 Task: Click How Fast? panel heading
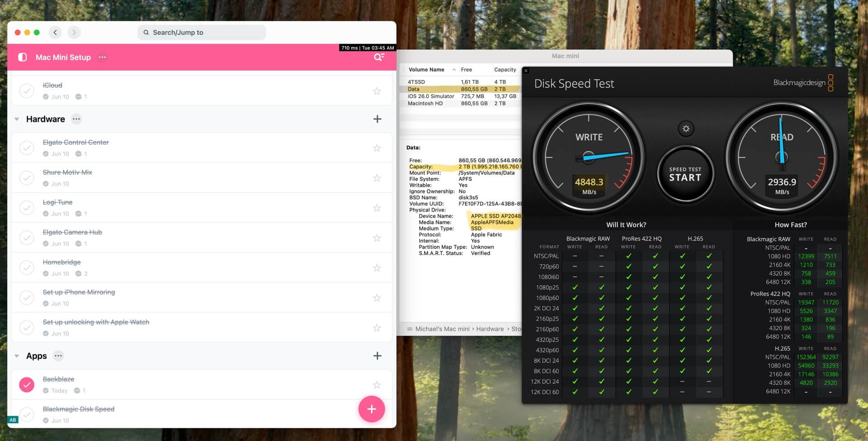click(790, 225)
